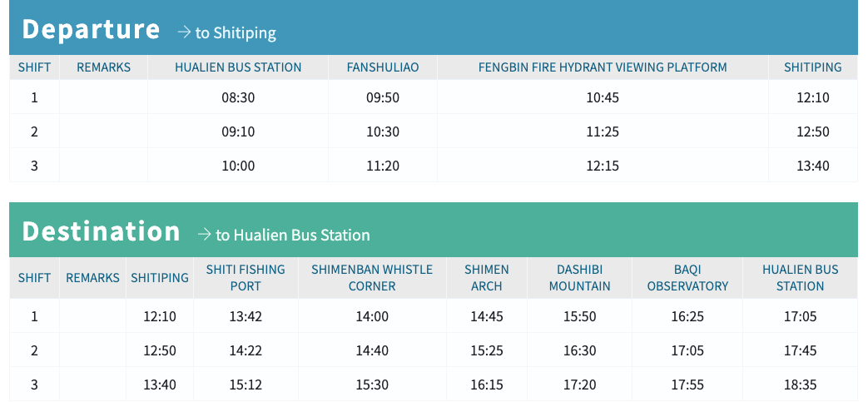Click the arrow icon before "to Shitiping"
The image size is (868, 402).
coord(184,32)
